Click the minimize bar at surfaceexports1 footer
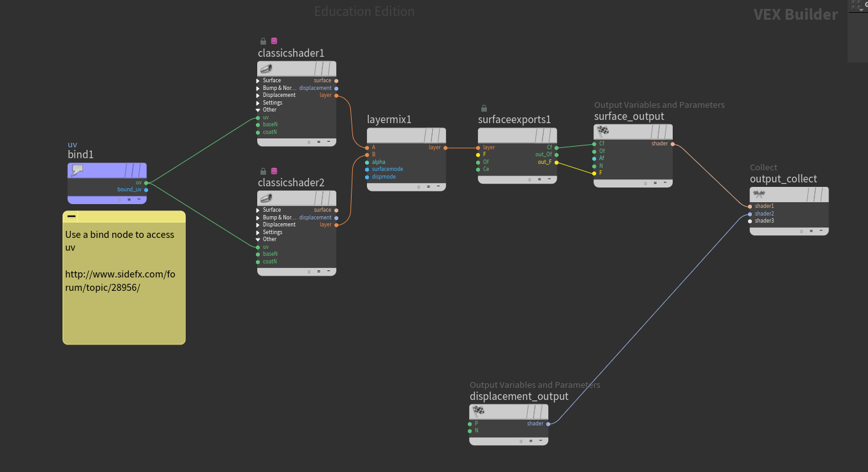Screen dimensions: 868x472 pyautogui.click(x=550, y=179)
